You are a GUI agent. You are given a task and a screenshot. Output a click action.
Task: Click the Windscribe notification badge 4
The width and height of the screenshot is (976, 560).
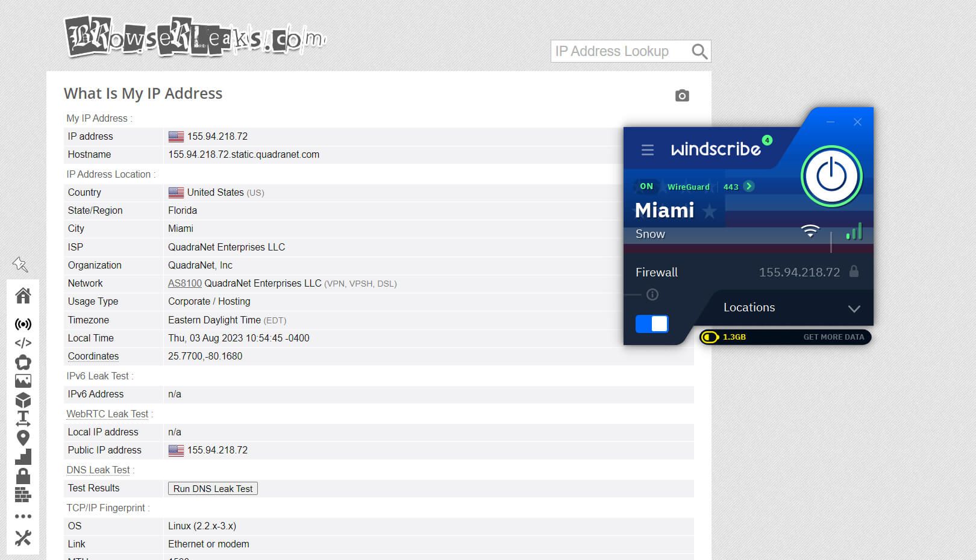[x=767, y=140]
